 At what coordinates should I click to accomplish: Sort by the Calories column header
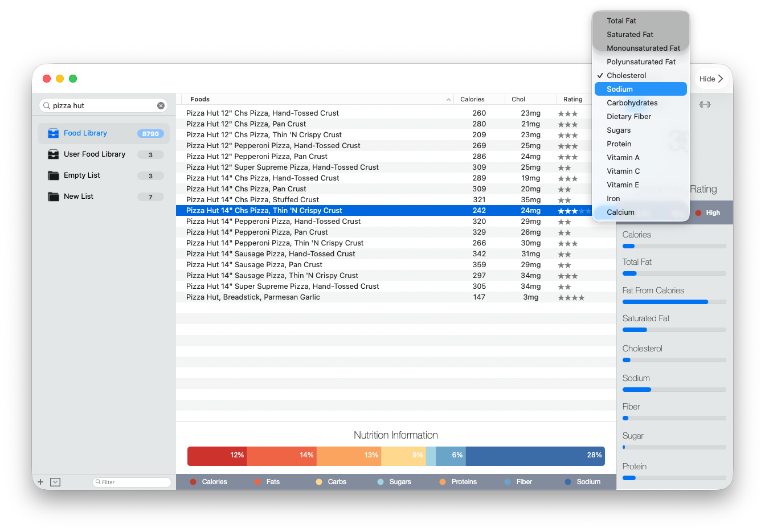point(479,99)
